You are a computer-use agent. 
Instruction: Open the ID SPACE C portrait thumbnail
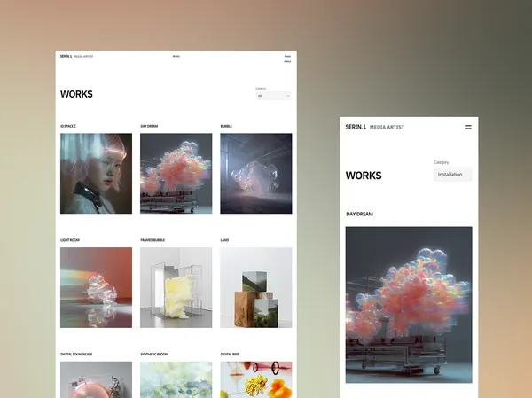click(96, 174)
